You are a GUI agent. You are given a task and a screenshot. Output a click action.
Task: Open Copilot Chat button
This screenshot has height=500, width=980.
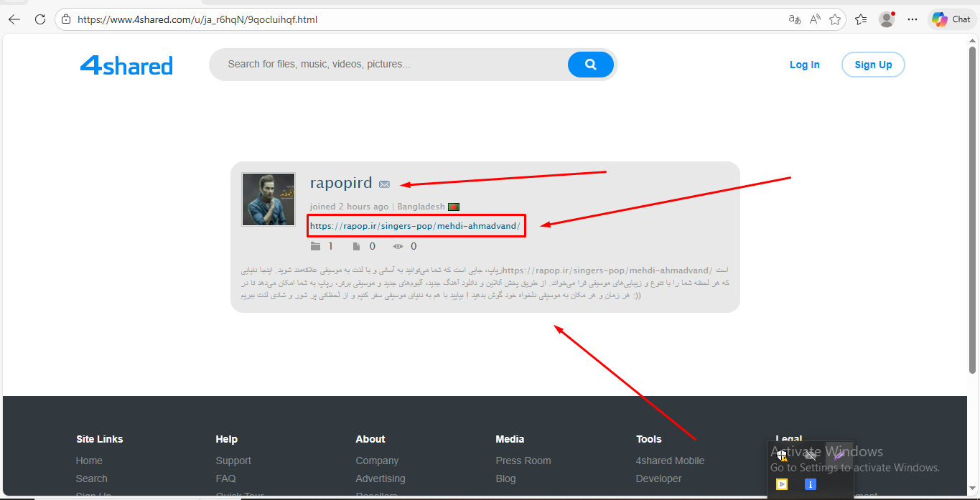point(951,19)
